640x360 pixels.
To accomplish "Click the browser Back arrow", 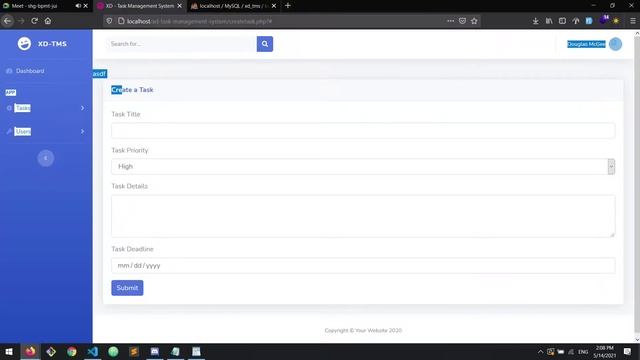I will pos(8,21).
